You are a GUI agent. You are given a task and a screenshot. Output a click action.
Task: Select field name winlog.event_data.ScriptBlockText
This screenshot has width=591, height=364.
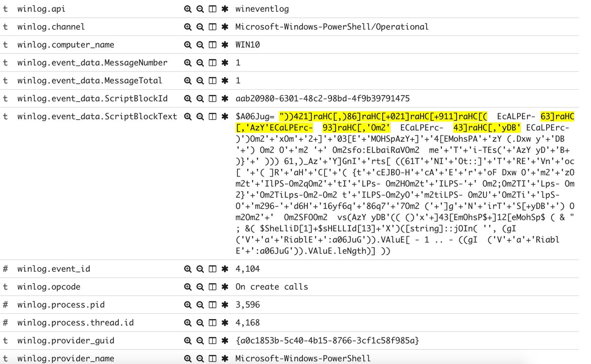97,116
